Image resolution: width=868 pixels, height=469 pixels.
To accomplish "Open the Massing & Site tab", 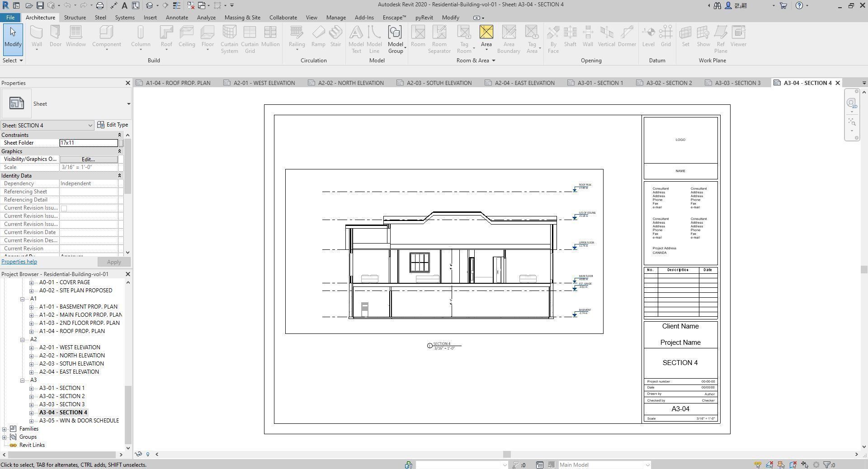I will click(x=242, y=18).
